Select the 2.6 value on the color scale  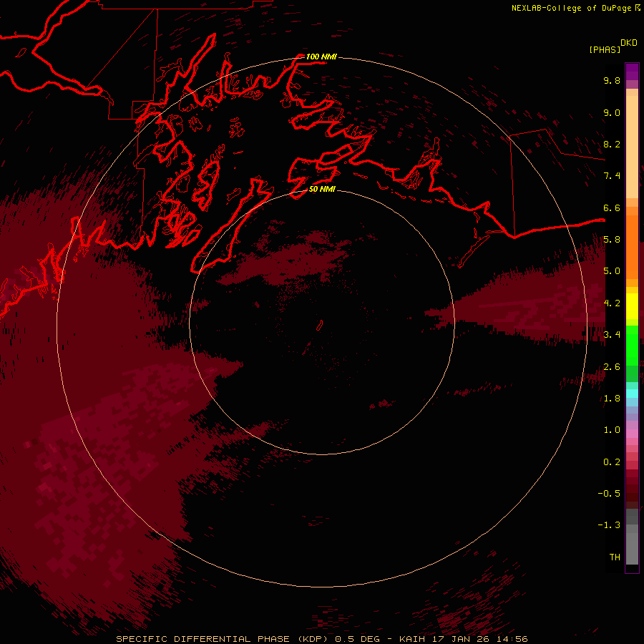click(x=612, y=367)
